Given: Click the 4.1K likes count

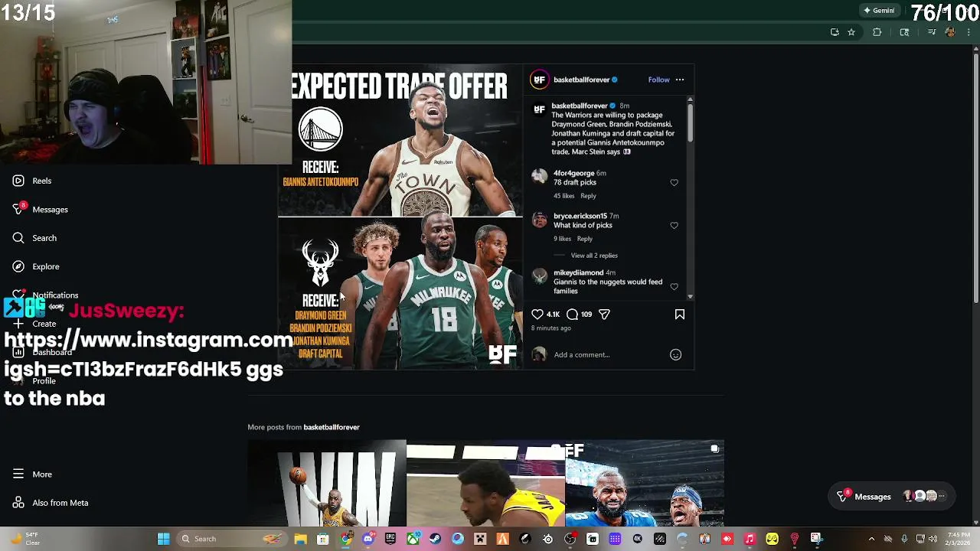Looking at the screenshot, I should point(553,314).
